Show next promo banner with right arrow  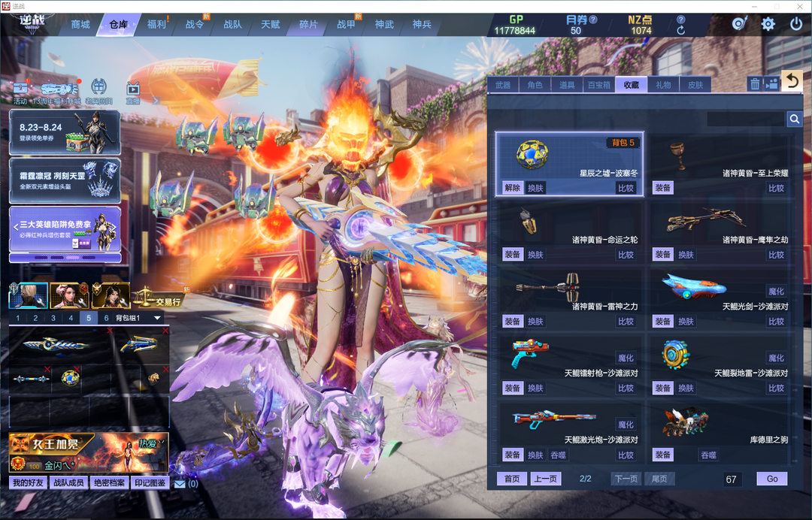pos(114,228)
